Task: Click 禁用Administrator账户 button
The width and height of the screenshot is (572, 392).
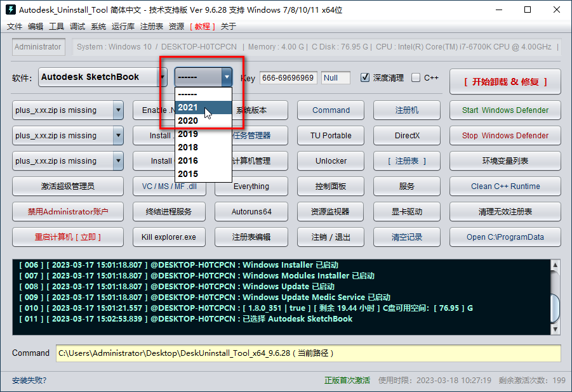Action: pos(68,211)
